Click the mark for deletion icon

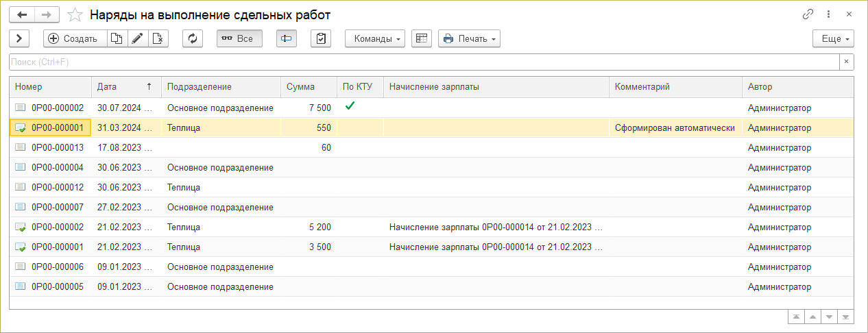pos(158,38)
